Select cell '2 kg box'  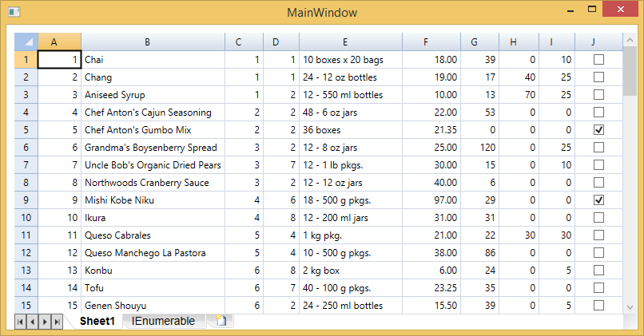[351, 271]
